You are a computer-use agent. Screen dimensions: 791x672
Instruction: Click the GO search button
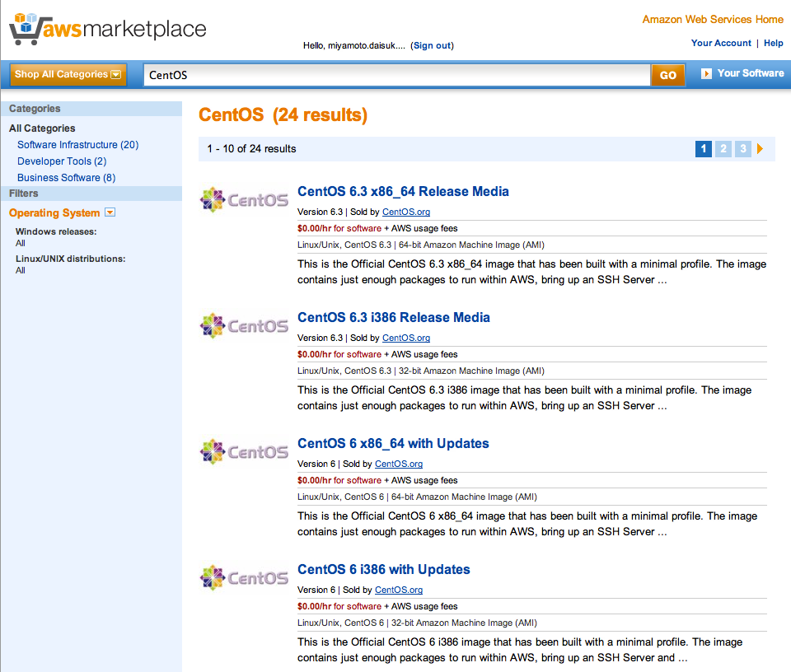[667, 74]
